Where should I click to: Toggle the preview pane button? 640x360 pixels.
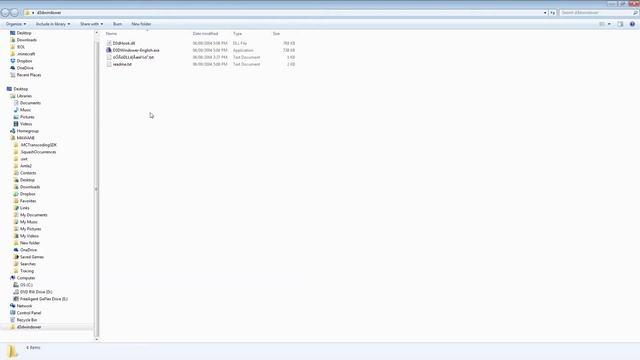pyautogui.click(x=620, y=24)
